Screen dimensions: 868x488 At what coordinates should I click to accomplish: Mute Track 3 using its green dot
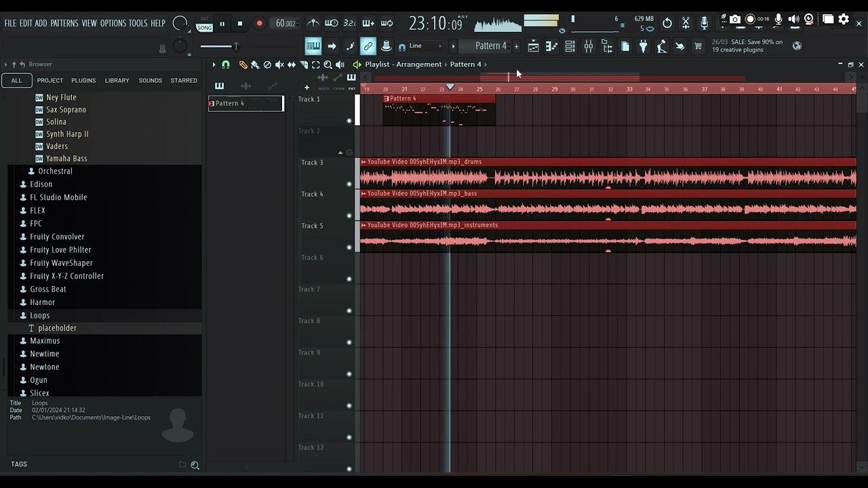point(349,184)
